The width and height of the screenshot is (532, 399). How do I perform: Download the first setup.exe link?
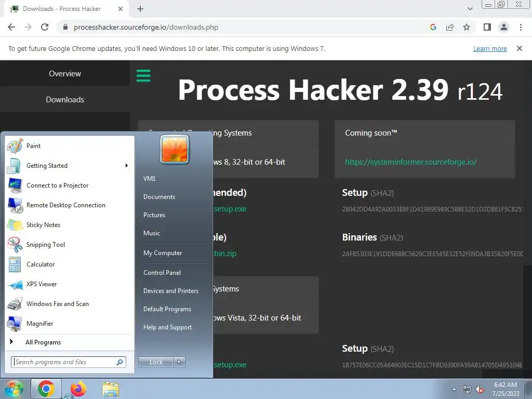(230, 209)
